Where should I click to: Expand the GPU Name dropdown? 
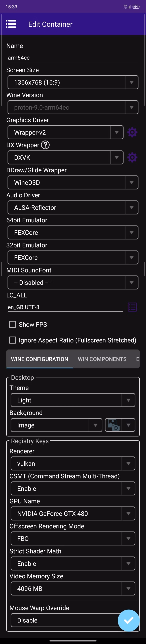point(73,514)
